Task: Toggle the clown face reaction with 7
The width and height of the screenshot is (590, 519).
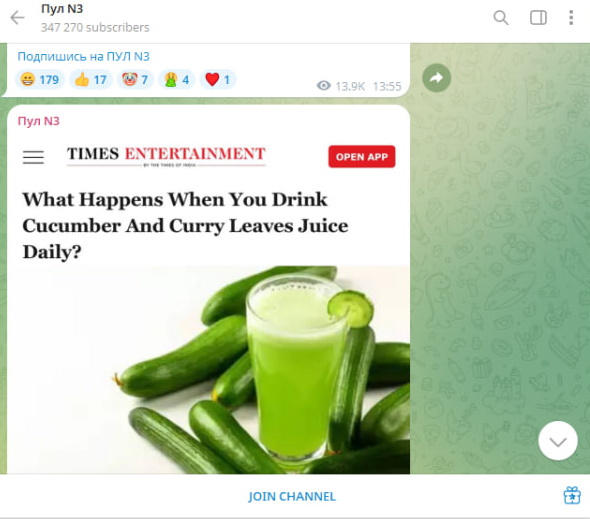Action: tap(135, 79)
